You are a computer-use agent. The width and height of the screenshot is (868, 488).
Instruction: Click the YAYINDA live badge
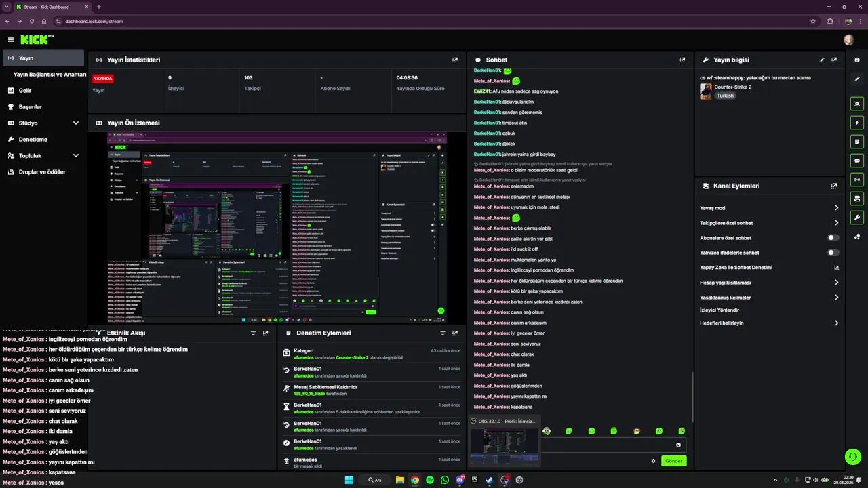coord(103,78)
